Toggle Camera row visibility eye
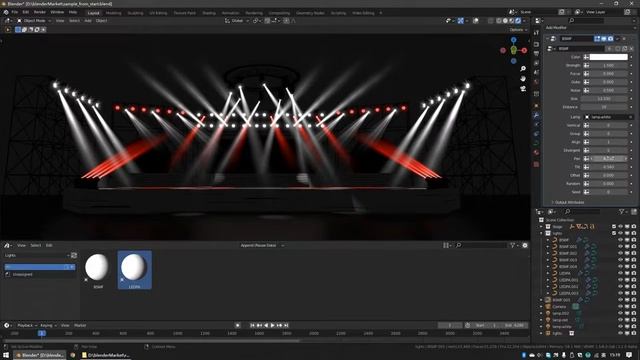The height and width of the screenshot is (360, 640). tap(620, 307)
